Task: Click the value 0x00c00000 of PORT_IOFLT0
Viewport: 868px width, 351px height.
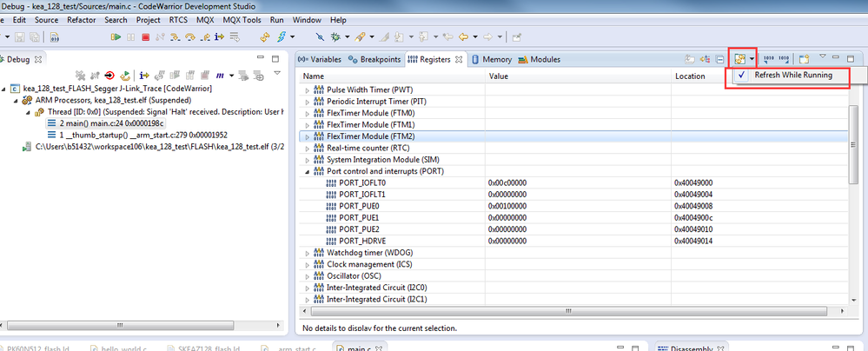Action: [x=507, y=182]
